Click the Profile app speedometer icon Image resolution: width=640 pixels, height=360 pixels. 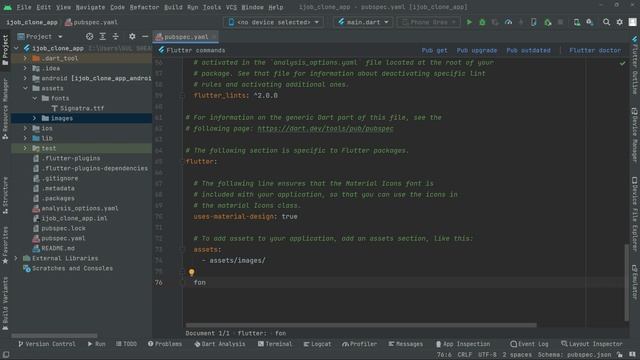(508, 22)
